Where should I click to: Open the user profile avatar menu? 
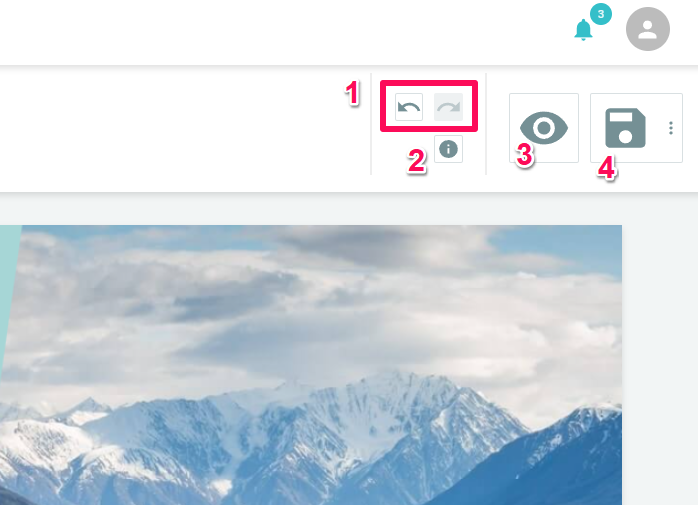[648, 29]
